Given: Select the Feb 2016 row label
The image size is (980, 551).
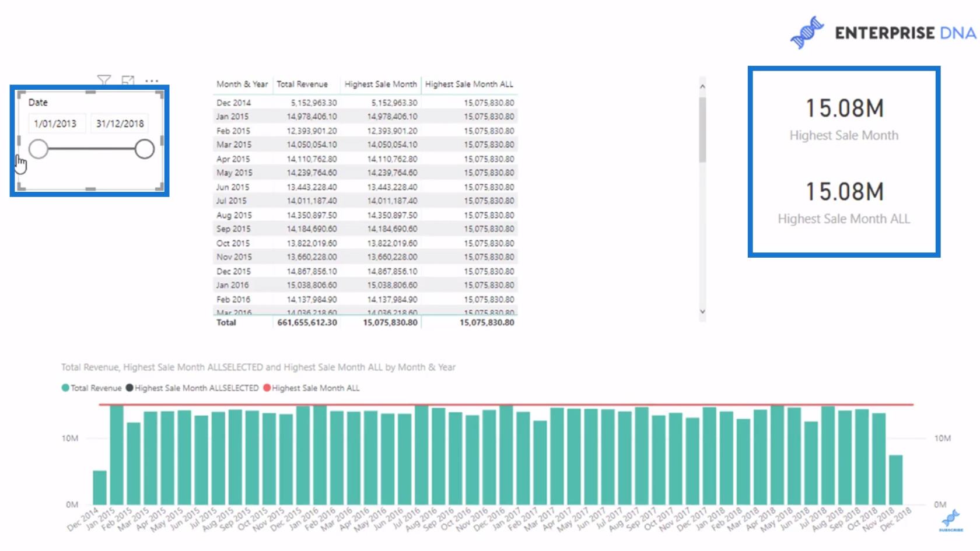Looking at the screenshot, I should [x=233, y=300].
